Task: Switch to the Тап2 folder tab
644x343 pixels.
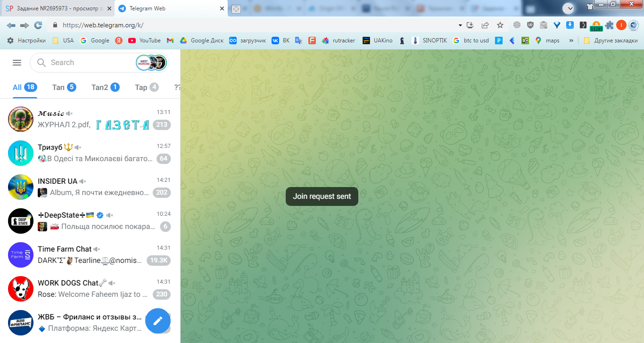Action: (x=106, y=87)
